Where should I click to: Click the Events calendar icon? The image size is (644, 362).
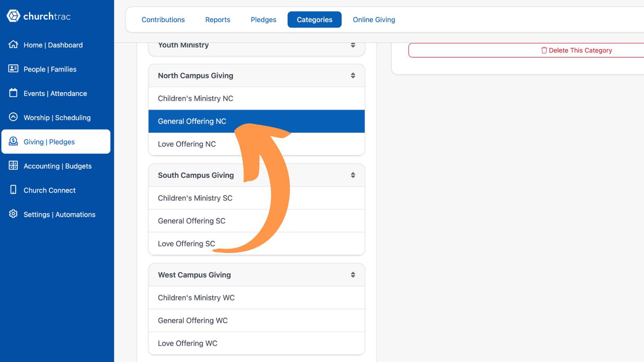click(13, 93)
